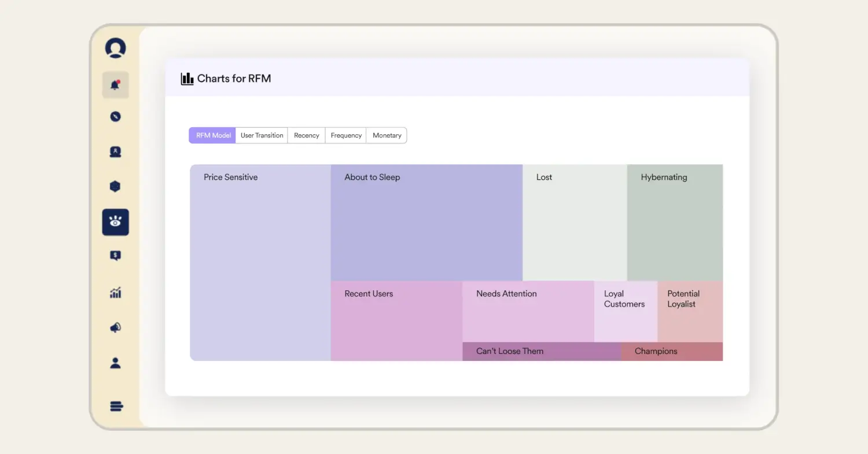Click the Champions segment tile
This screenshot has width=868, height=454.
tap(672, 351)
